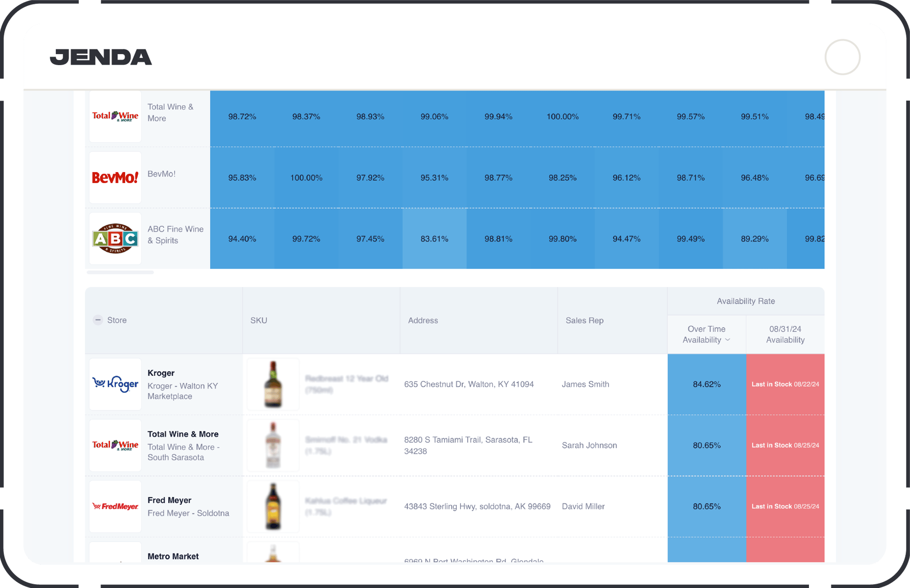Screen dimensions: 910x588
Task: Click the ABC Fine Wine & Spirits logo
Action: click(115, 238)
